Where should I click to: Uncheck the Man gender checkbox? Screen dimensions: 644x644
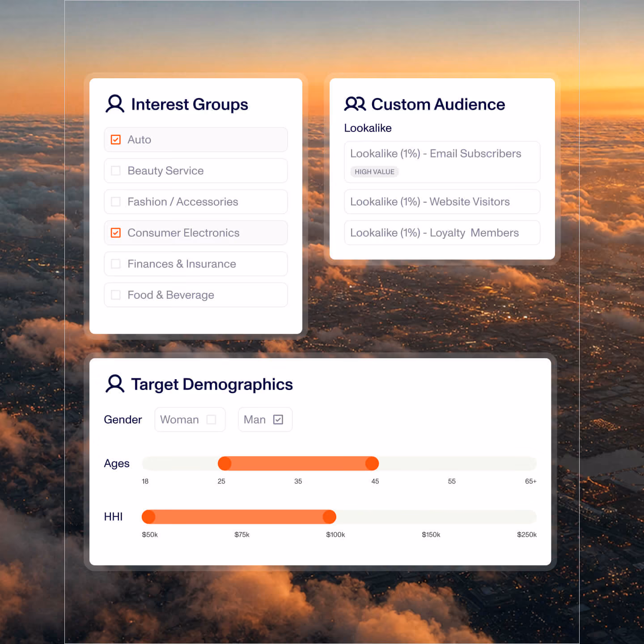[278, 419]
